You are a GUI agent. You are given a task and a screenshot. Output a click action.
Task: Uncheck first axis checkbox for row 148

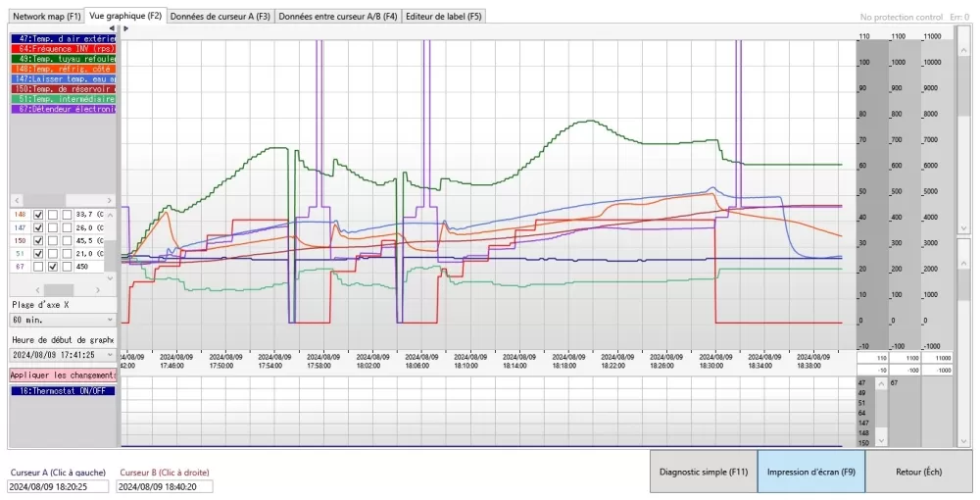point(39,215)
